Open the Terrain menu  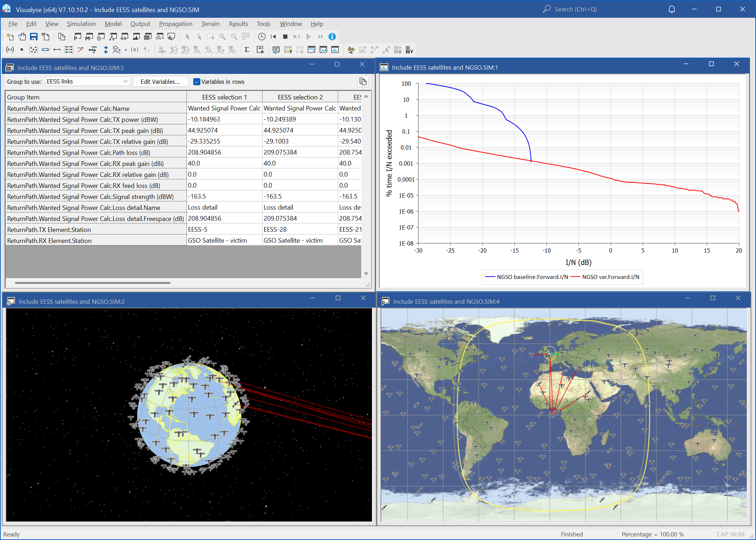tap(210, 24)
